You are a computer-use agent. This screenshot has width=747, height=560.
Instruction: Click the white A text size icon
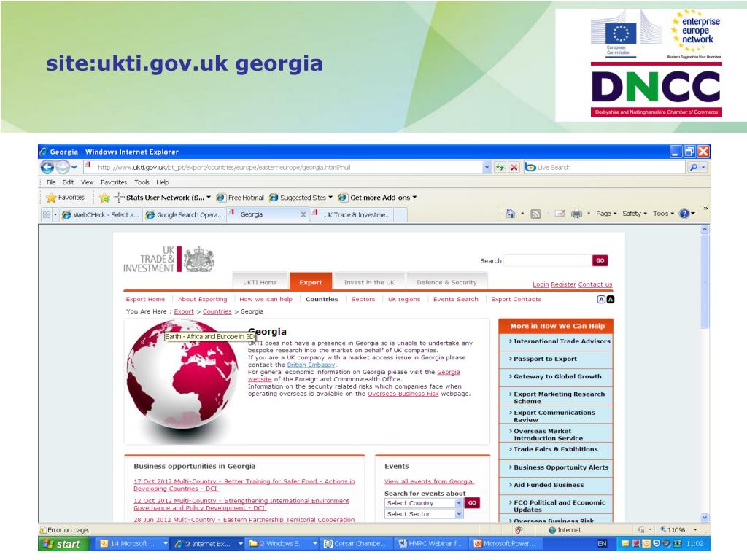tap(601, 300)
